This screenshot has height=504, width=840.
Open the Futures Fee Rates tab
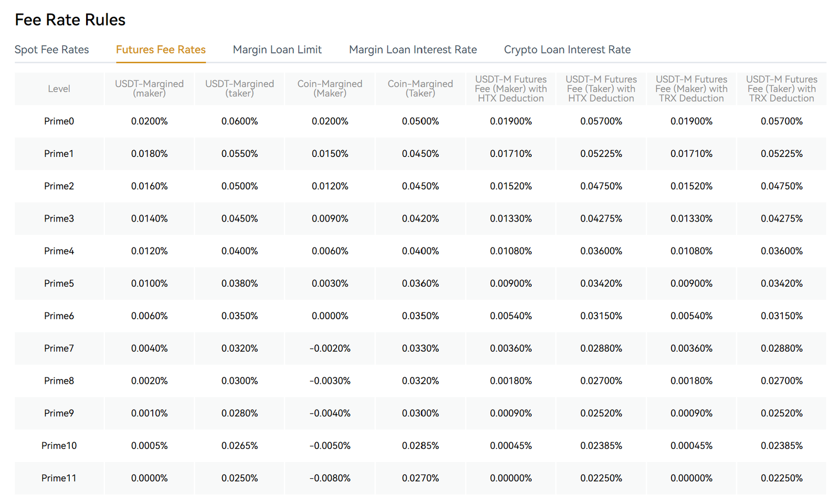160,49
